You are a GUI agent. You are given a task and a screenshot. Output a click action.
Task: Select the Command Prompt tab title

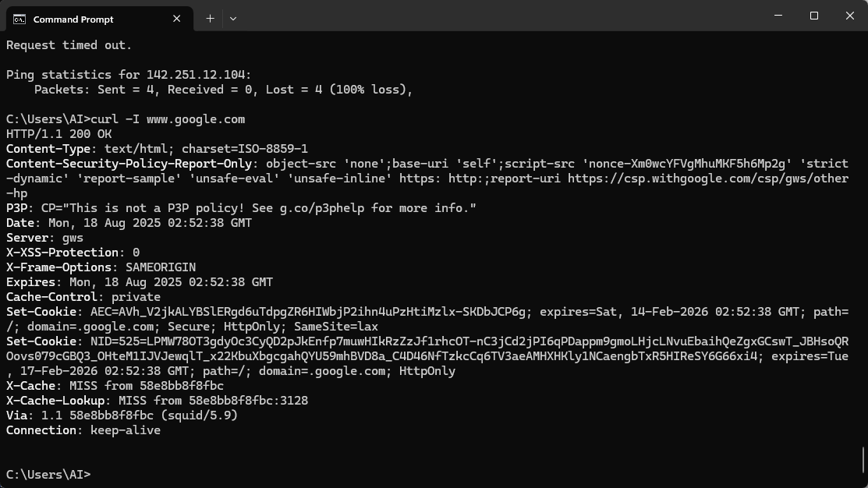73,19
